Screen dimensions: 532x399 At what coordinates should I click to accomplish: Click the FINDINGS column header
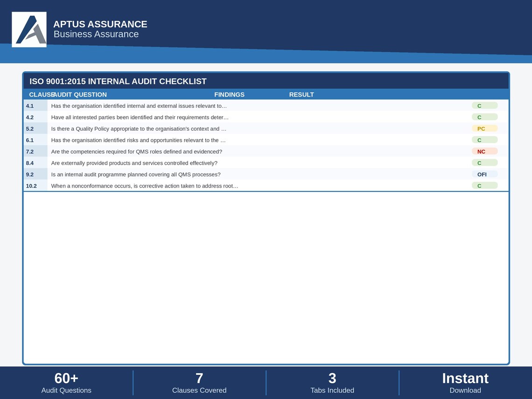(x=229, y=95)
